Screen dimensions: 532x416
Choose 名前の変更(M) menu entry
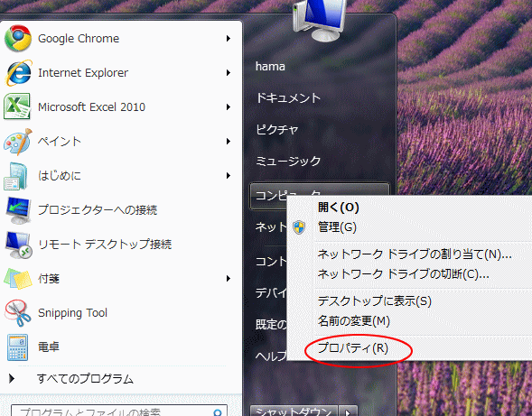pos(354,321)
